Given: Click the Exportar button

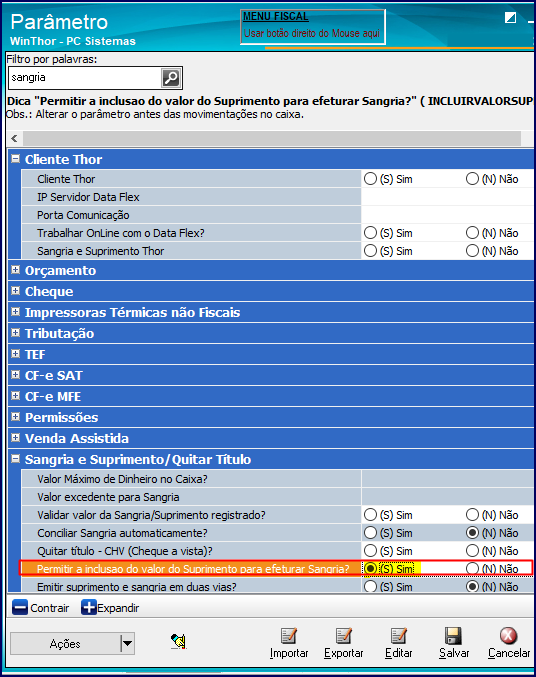Looking at the screenshot, I should tap(344, 643).
